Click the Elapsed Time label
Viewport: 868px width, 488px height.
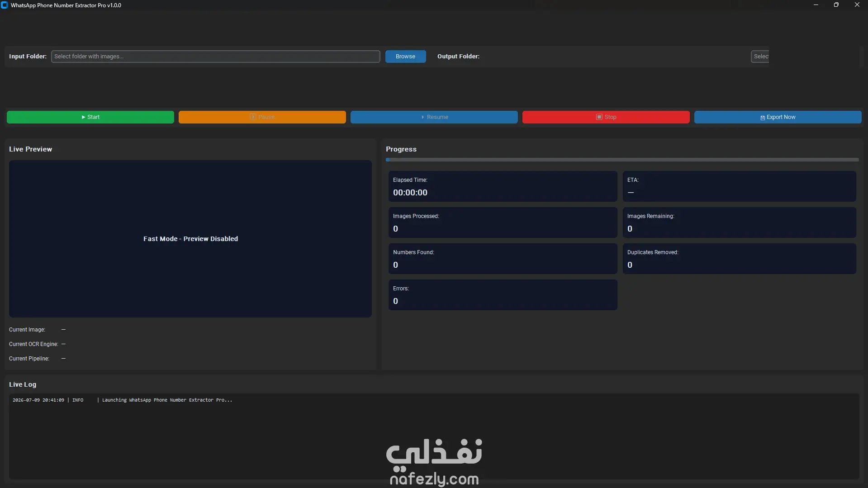tap(410, 180)
